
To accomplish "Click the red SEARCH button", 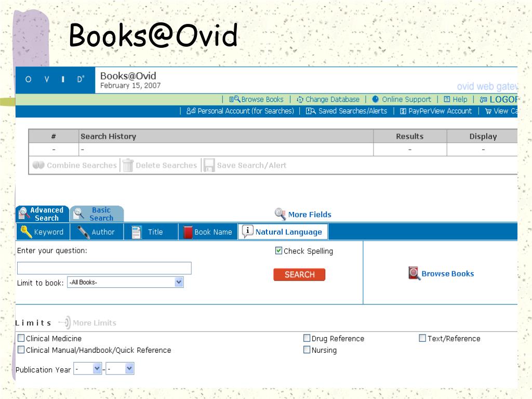I will (x=299, y=274).
